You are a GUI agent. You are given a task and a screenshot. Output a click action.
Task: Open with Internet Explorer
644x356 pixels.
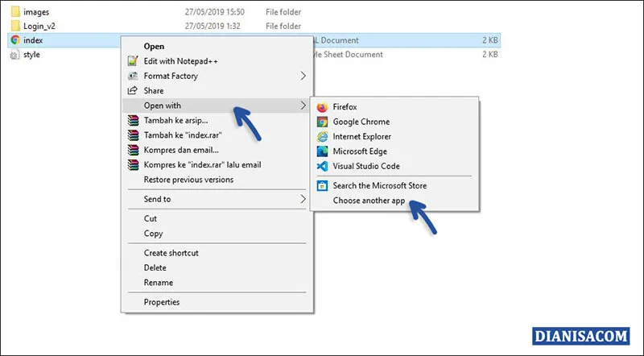point(394,136)
